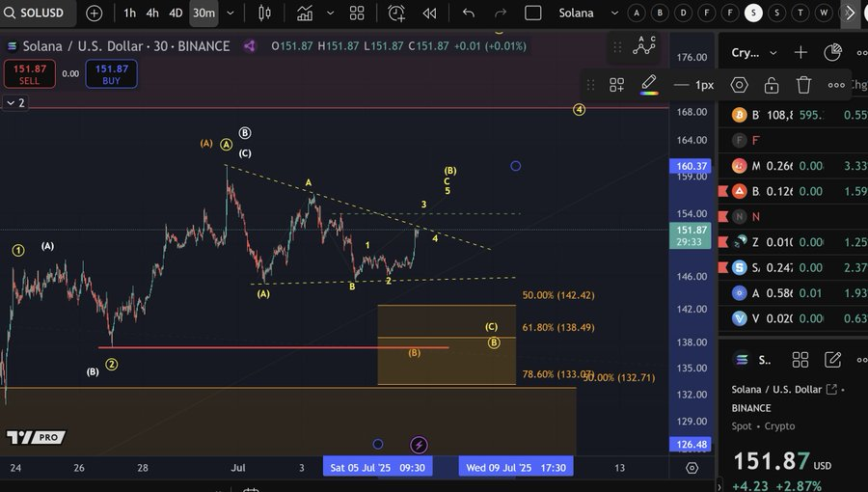Screen dimensions: 868x492
Task: Toggle the red flag on the S 0.247 row
Action: [723, 268]
